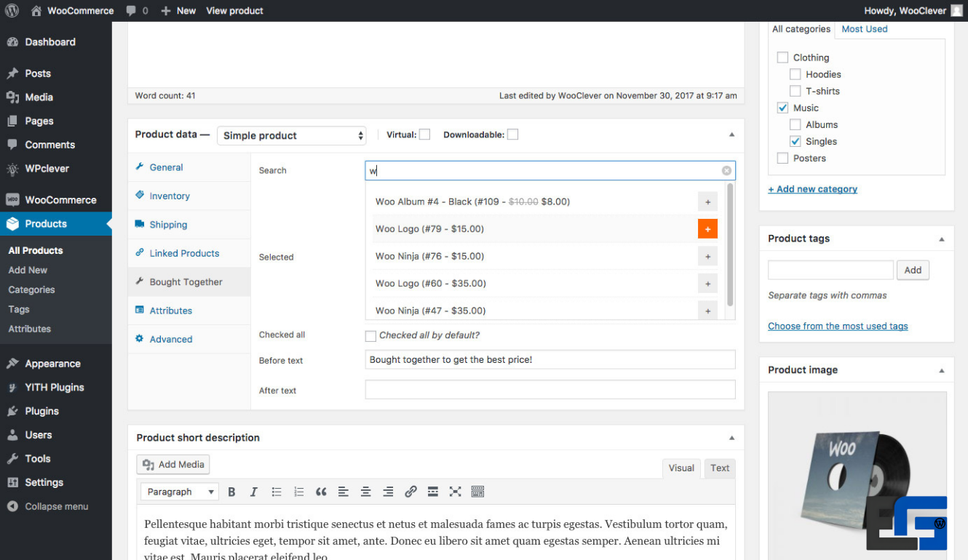The image size is (968, 560).
Task: Add Woo Album #4 - Black with plus
Action: 707,201
